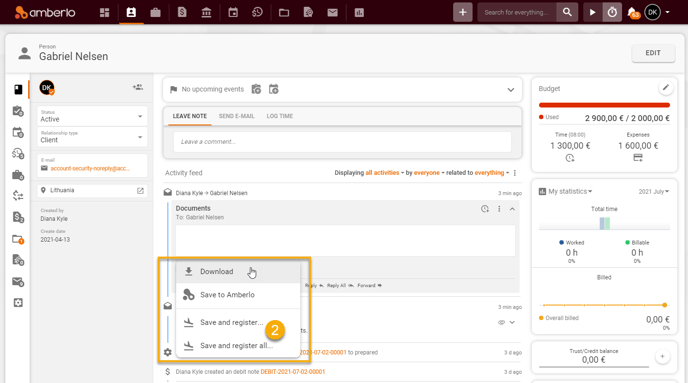Toggle the eye icon on second activity

pyautogui.click(x=501, y=322)
